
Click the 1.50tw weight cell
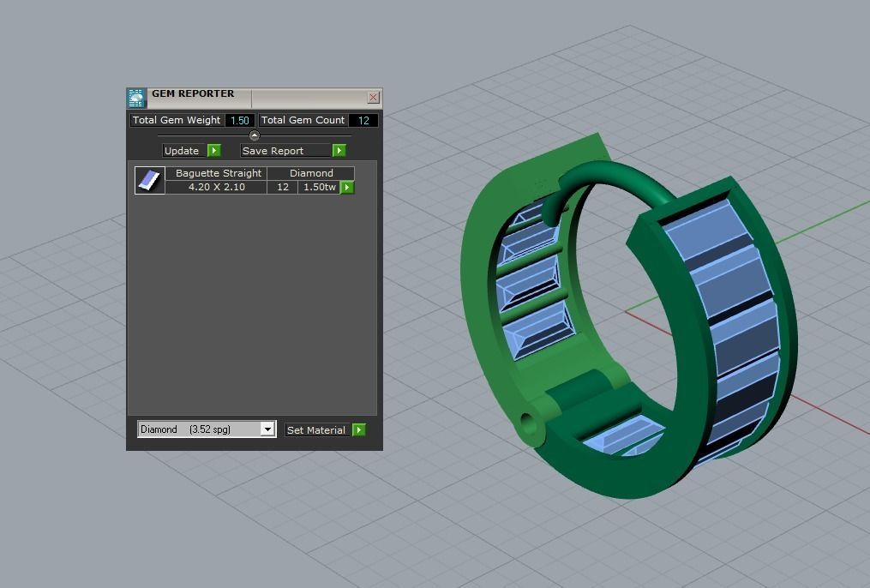[x=319, y=187]
